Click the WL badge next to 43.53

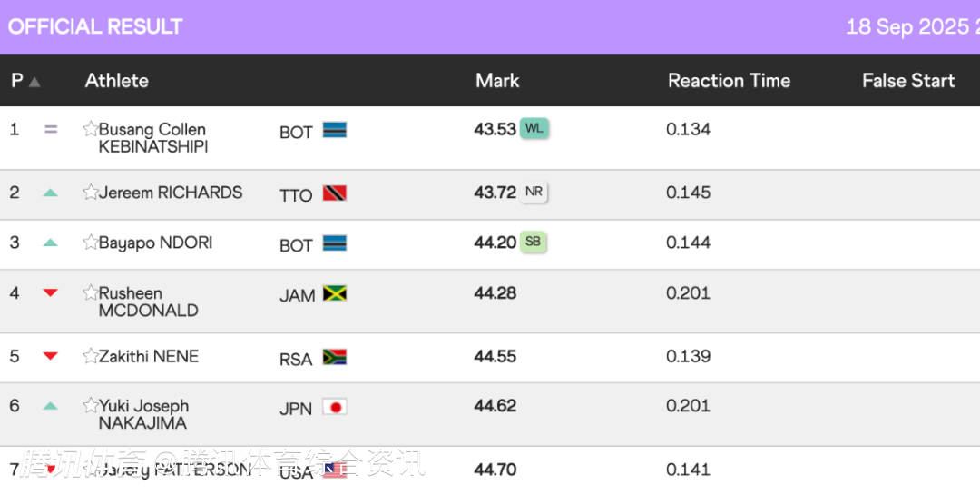tap(534, 128)
